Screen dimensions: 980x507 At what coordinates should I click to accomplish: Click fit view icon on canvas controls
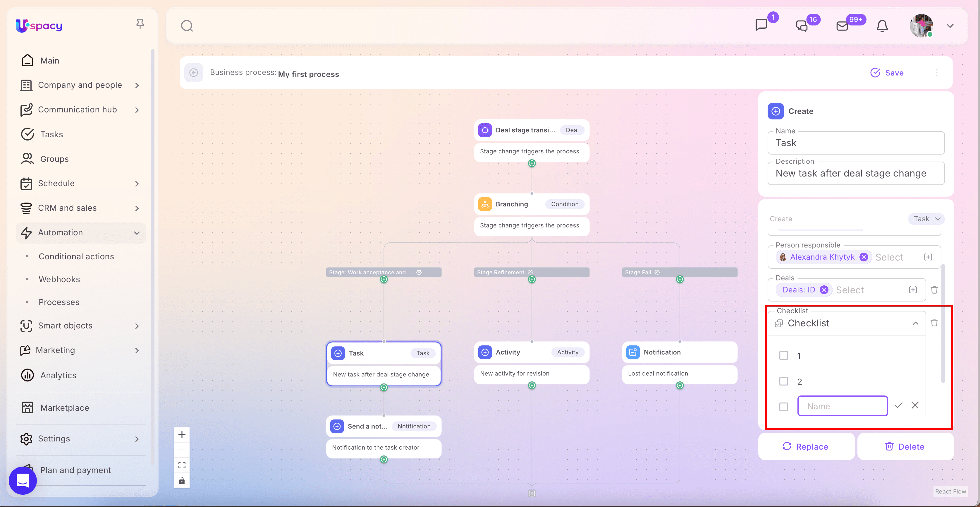tap(182, 465)
